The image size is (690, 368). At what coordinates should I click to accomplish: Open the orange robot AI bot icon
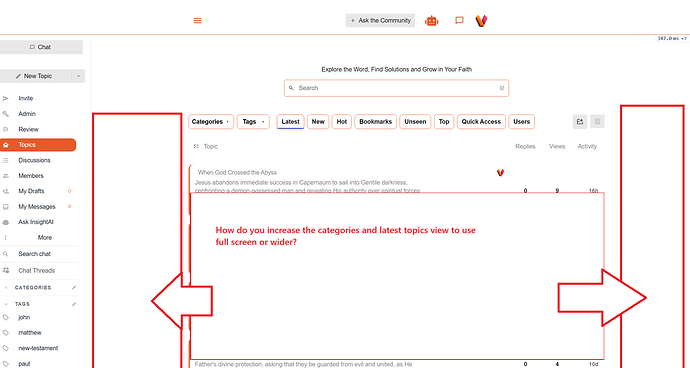coord(431,21)
